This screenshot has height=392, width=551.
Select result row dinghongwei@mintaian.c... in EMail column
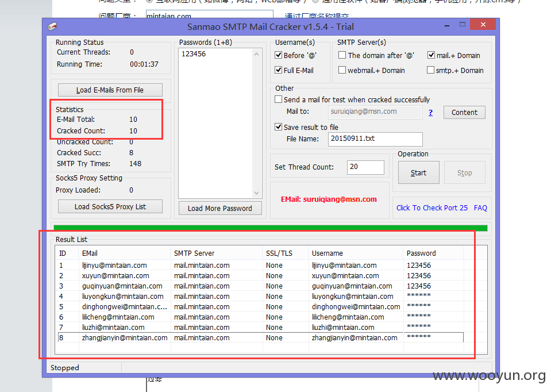click(125, 306)
